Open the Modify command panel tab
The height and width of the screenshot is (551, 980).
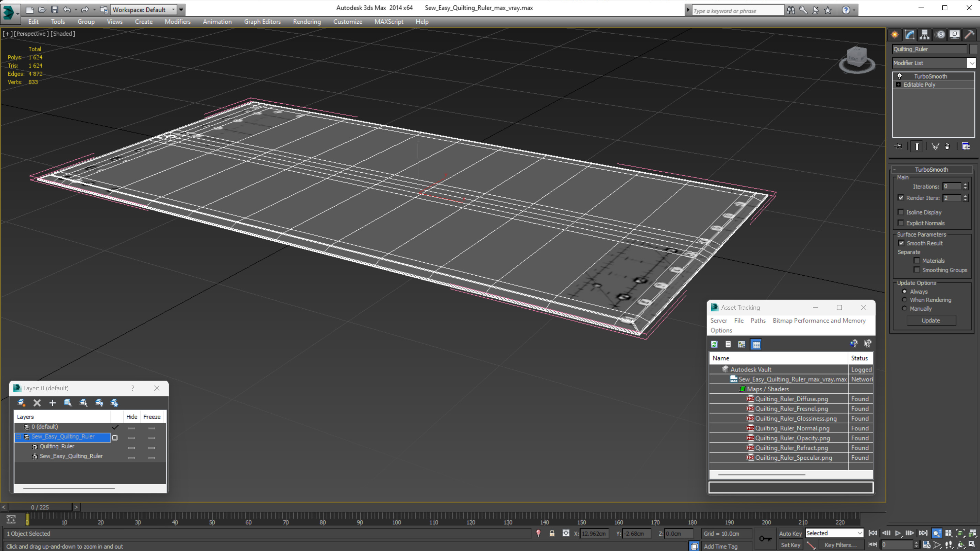tap(910, 35)
